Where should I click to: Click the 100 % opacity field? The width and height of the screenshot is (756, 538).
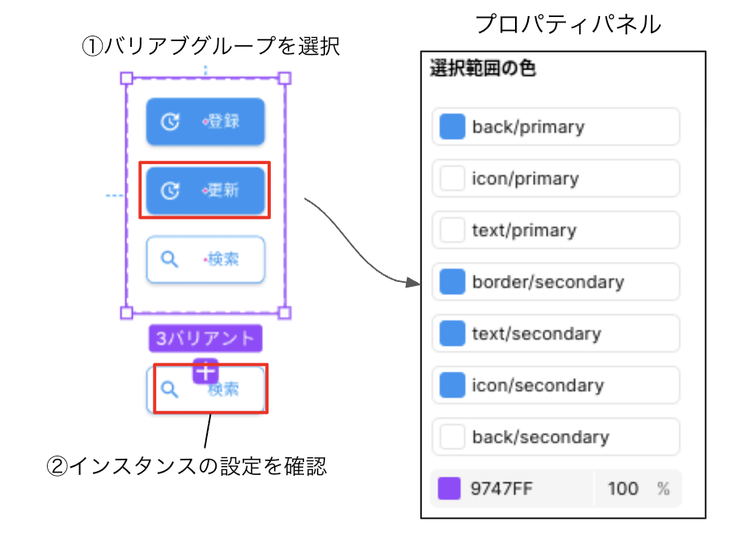point(638,489)
